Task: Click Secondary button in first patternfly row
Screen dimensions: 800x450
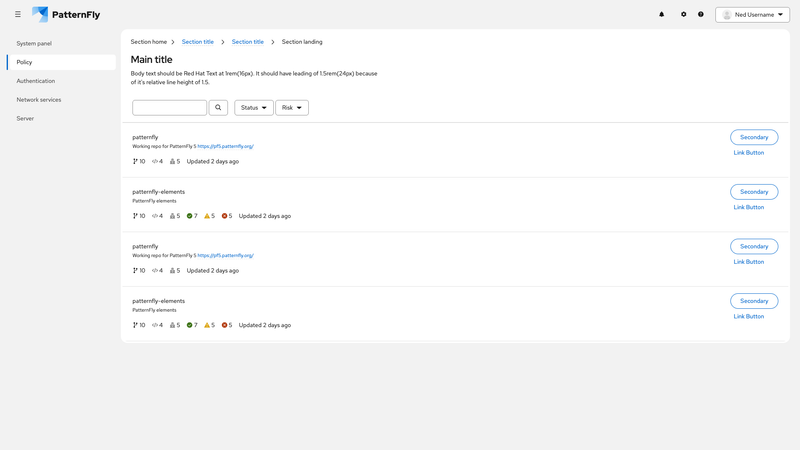Action: coord(754,137)
